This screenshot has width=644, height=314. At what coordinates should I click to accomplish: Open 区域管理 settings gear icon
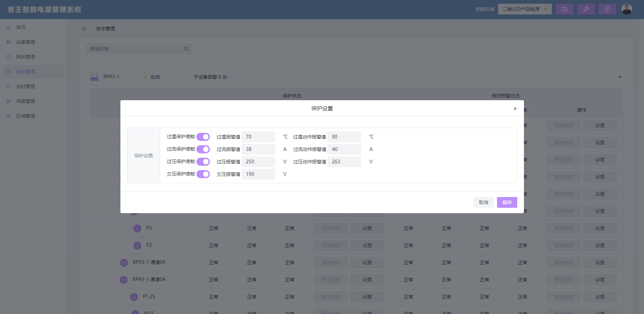(8, 116)
